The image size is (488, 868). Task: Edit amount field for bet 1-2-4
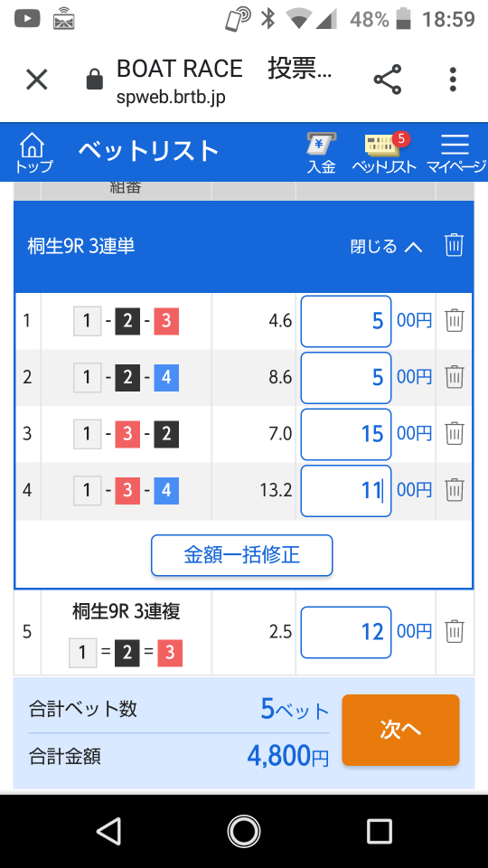pos(346,378)
